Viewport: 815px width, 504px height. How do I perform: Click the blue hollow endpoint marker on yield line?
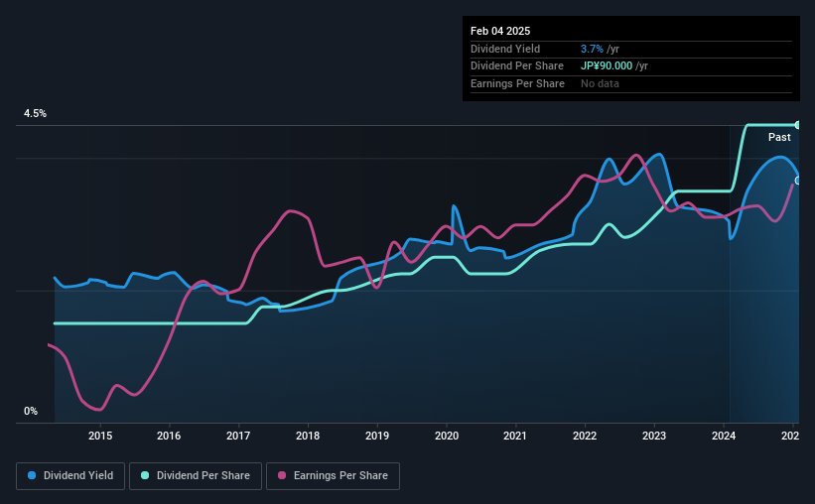coord(797,181)
